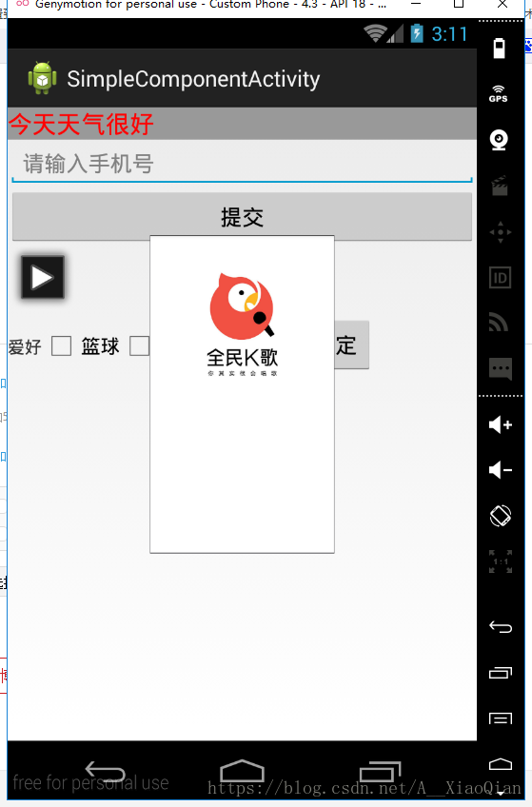Screen dimensions: 532x807
Task: Tap the play image button
Action: pos(43,278)
